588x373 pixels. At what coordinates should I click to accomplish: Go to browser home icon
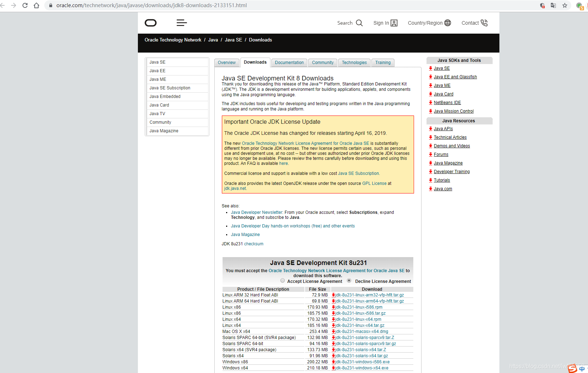[36, 5]
